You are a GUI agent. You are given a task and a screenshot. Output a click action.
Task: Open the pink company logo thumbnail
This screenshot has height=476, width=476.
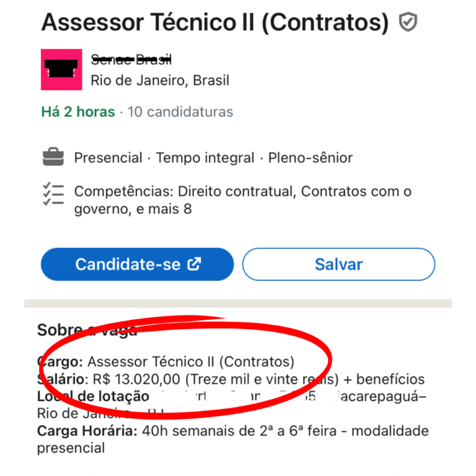[x=61, y=69]
